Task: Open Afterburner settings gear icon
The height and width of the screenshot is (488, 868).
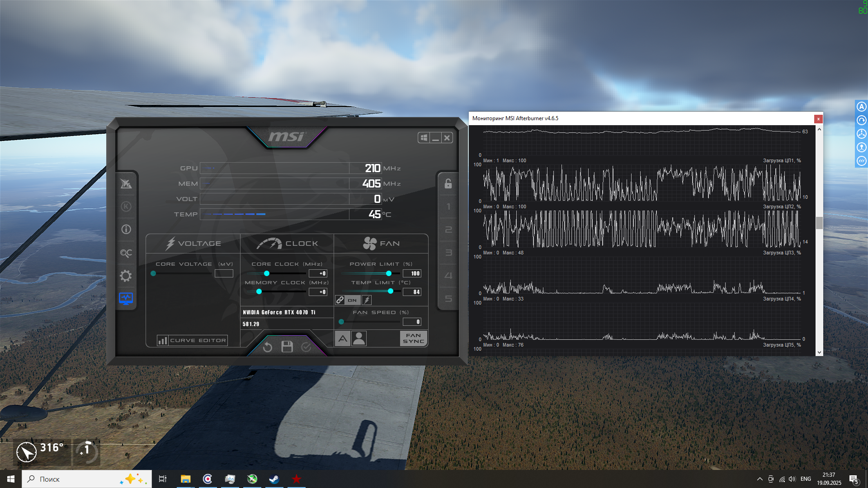Action: click(x=126, y=276)
